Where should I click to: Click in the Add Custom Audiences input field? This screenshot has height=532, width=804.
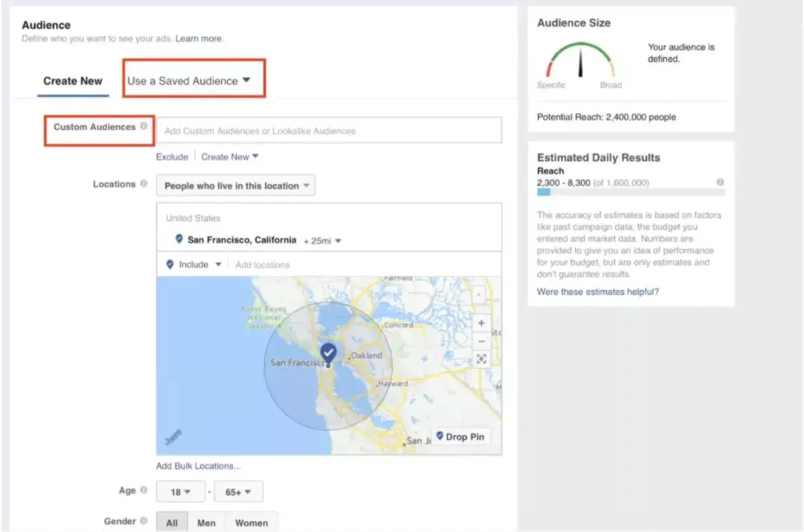[329, 130]
